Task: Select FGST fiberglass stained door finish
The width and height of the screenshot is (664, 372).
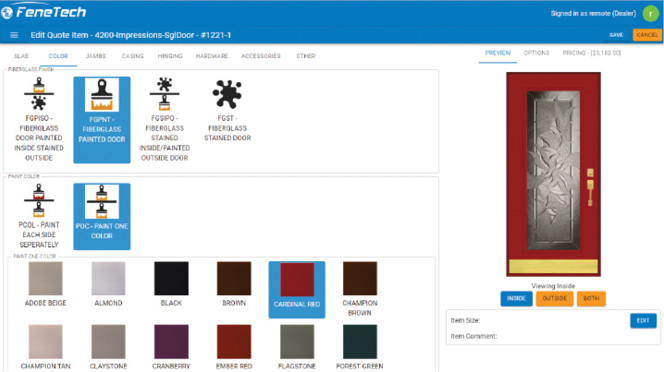Action: click(x=227, y=110)
